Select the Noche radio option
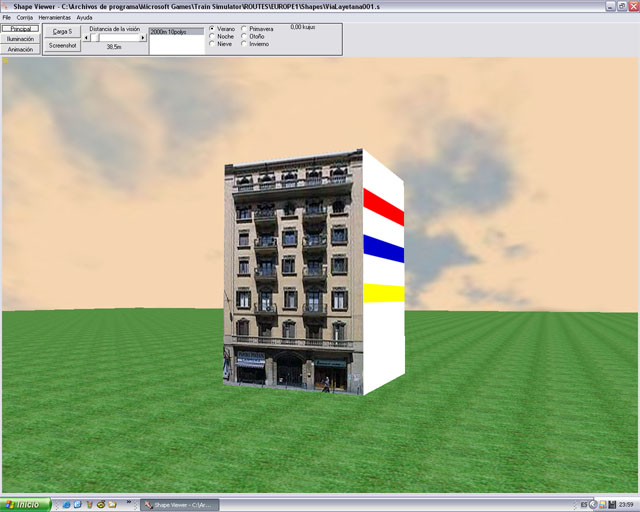The image size is (640, 512). [212, 36]
